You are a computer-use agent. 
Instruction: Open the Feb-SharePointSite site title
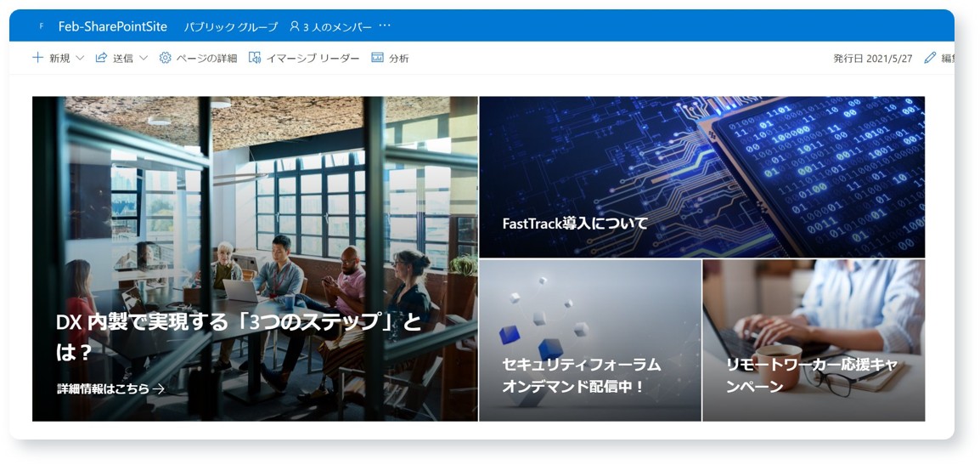coord(112,26)
